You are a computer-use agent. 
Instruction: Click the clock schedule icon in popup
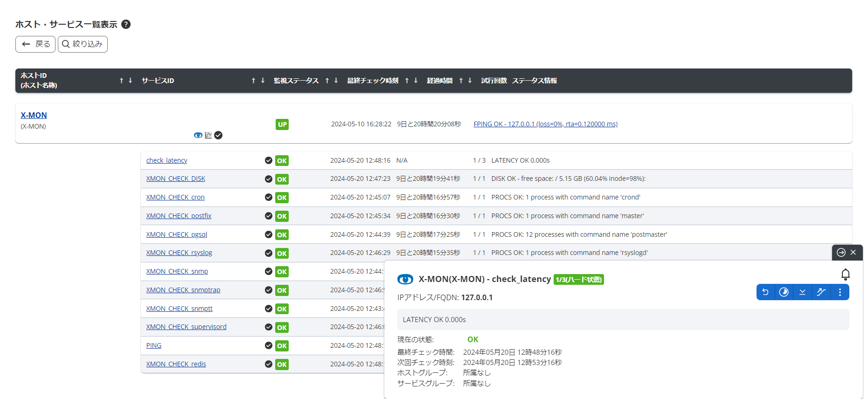tap(784, 292)
